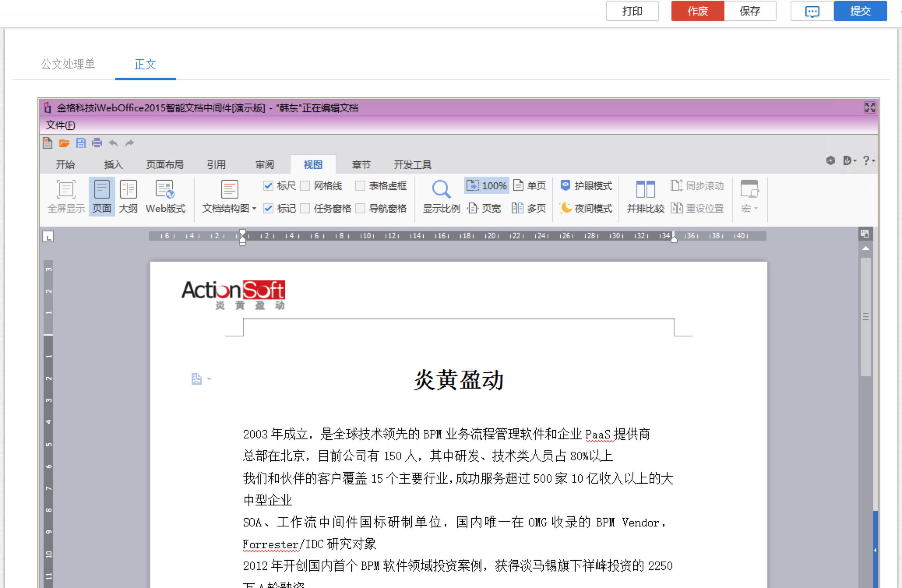
Task: Click the new document icon
Action: tap(48, 143)
